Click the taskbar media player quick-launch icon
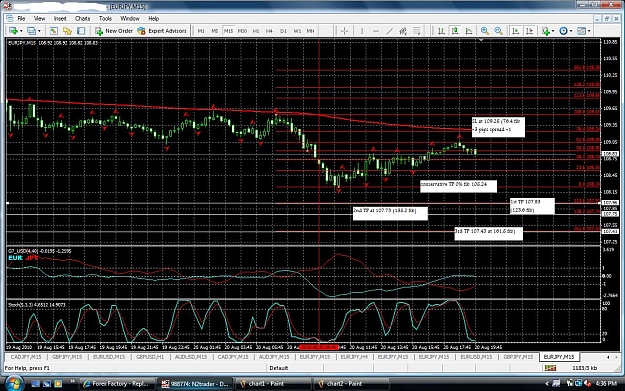 click(x=58, y=383)
